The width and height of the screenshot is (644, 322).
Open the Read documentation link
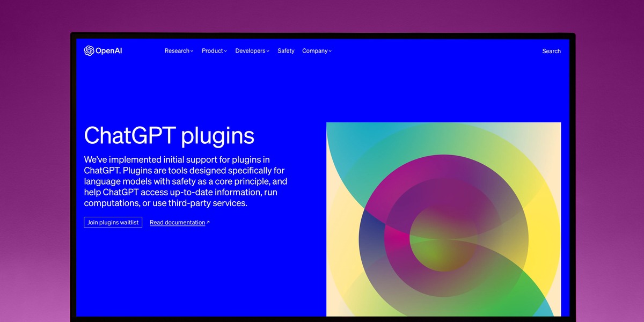click(x=180, y=222)
